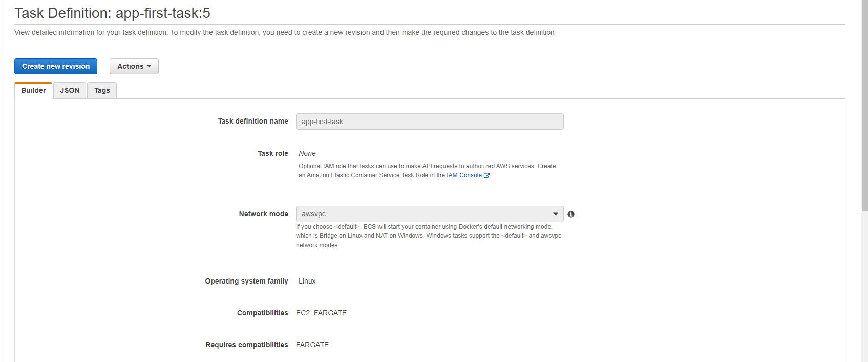The image size is (868, 362).
Task: Click the EC2, FARGATE compatibilities value
Action: (x=321, y=313)
